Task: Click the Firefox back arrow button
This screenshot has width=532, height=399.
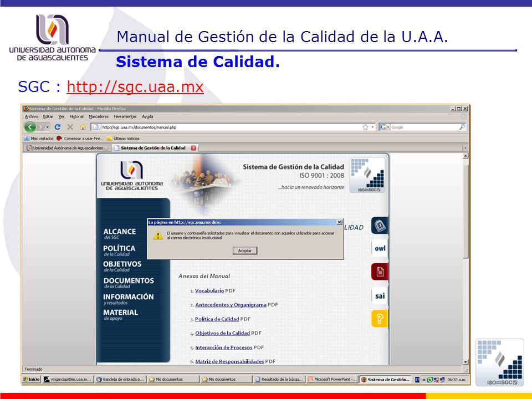Action: point(30,127)
